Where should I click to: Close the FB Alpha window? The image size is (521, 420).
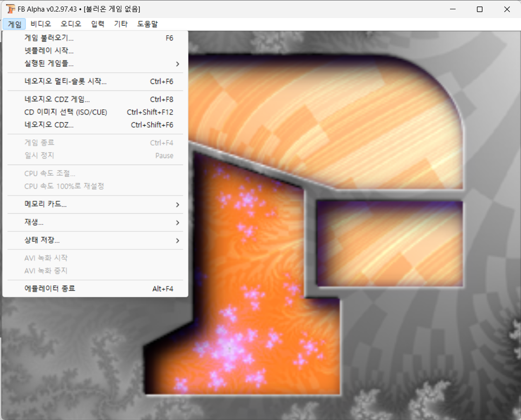[507, 9]
